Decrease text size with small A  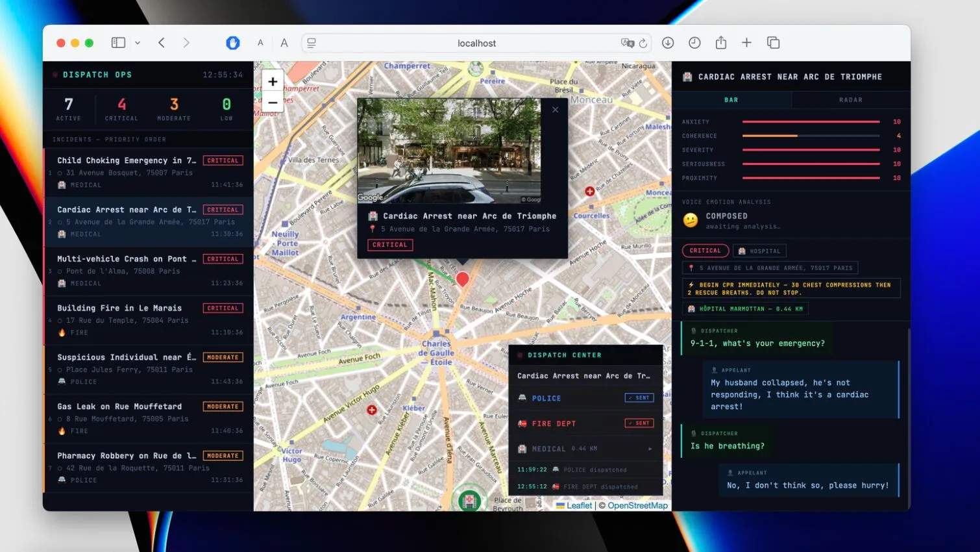coord(260,43)
